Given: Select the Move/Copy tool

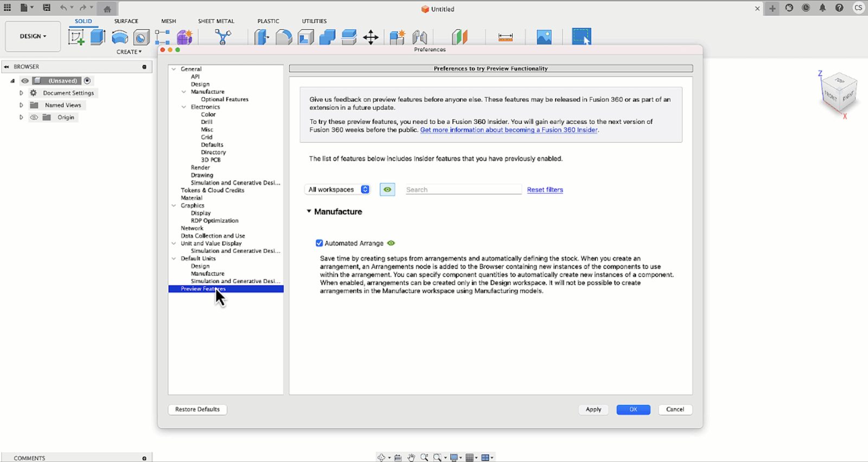Looking at the screenshot, I should (x=371, y=37).
